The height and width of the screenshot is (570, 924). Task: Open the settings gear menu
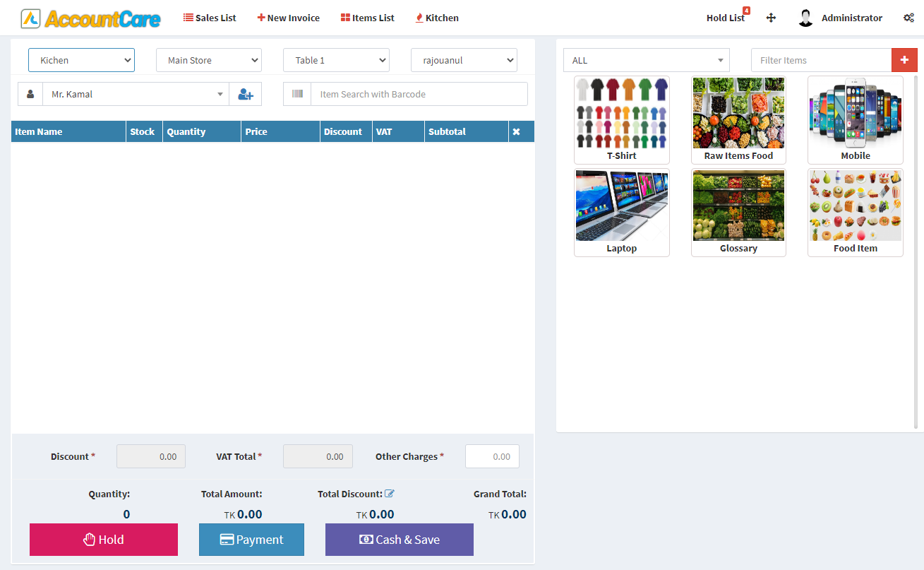tap(908, 17)
